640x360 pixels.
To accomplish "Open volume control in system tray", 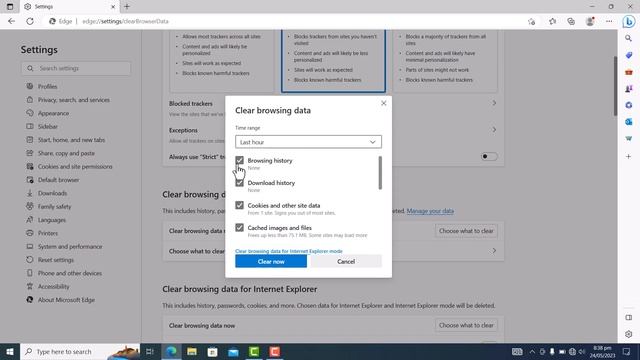I will (x=582, y=351).
